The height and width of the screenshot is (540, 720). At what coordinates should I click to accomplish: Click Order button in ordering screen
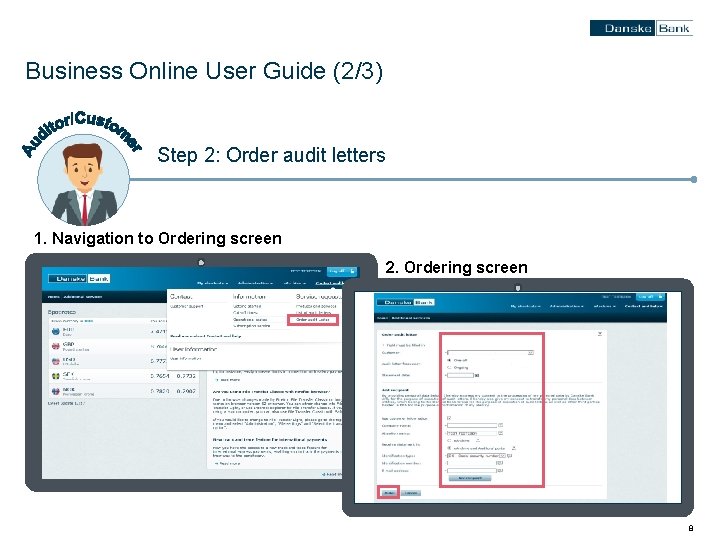(389, 493)
